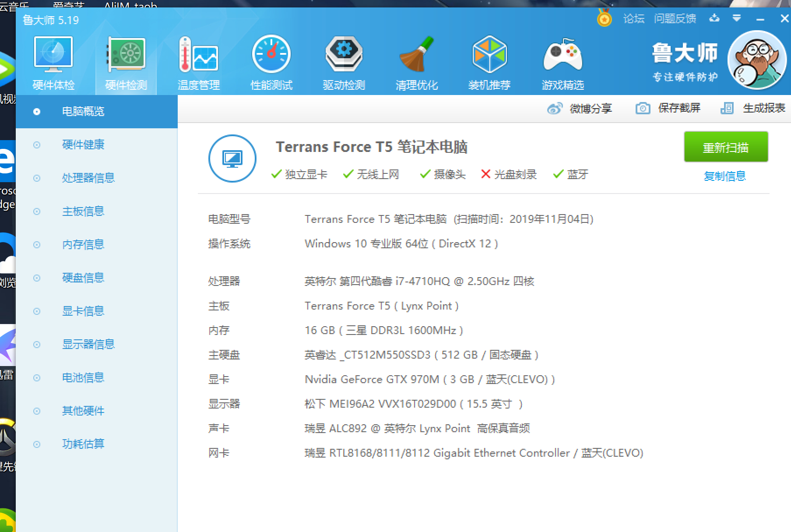Click the camera screenshot icon

click(x=643, y=108)
